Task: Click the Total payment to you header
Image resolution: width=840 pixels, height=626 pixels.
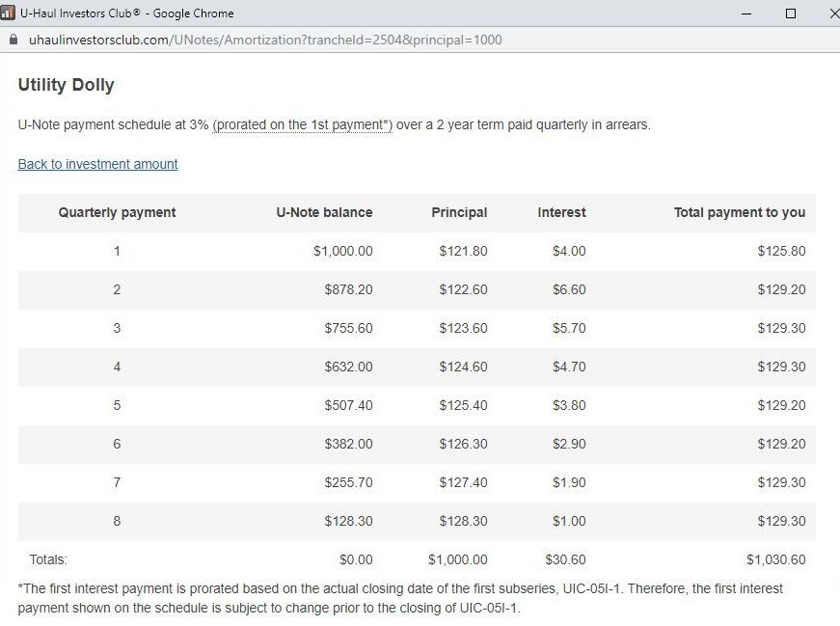Action: [x=739, y=212]
